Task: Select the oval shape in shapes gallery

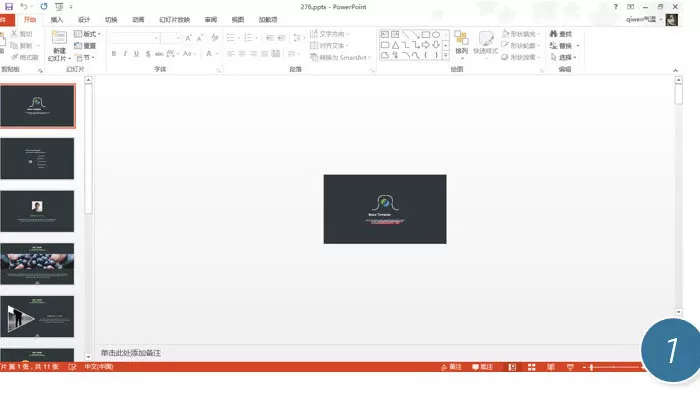Action: [x=436, y=34]
